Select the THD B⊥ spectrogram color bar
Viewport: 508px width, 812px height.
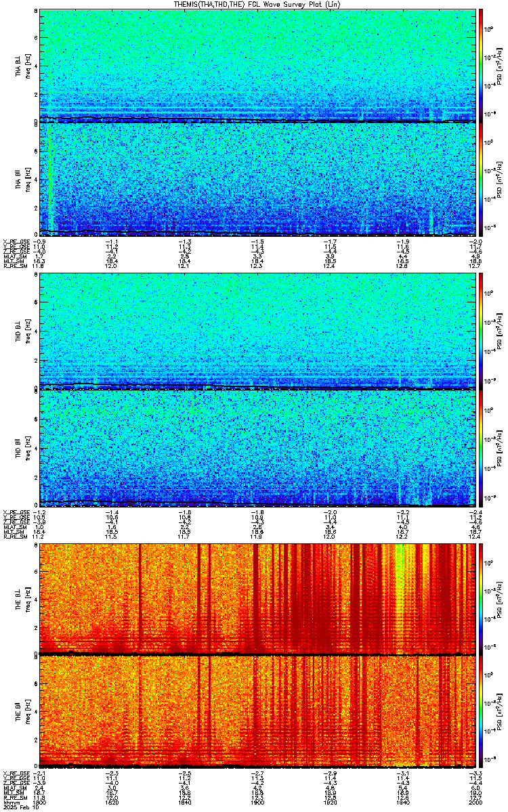click(x=482, y=332)
